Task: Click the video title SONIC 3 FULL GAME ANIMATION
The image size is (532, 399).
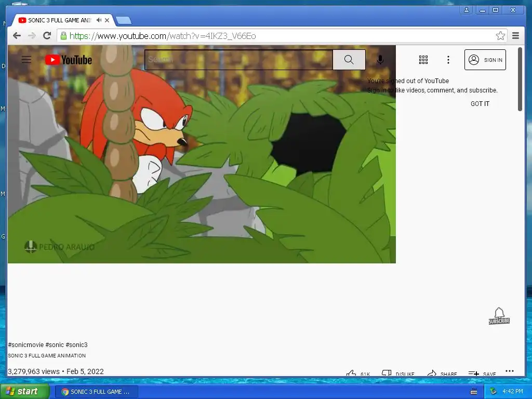Action: coord(47,355)
